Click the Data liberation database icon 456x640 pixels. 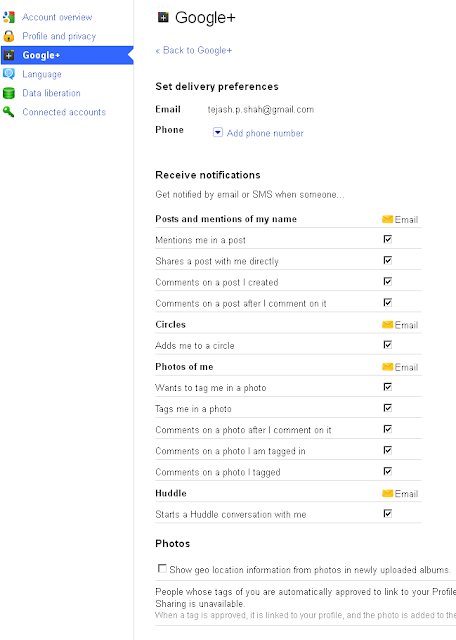click(x=9, y=93)
